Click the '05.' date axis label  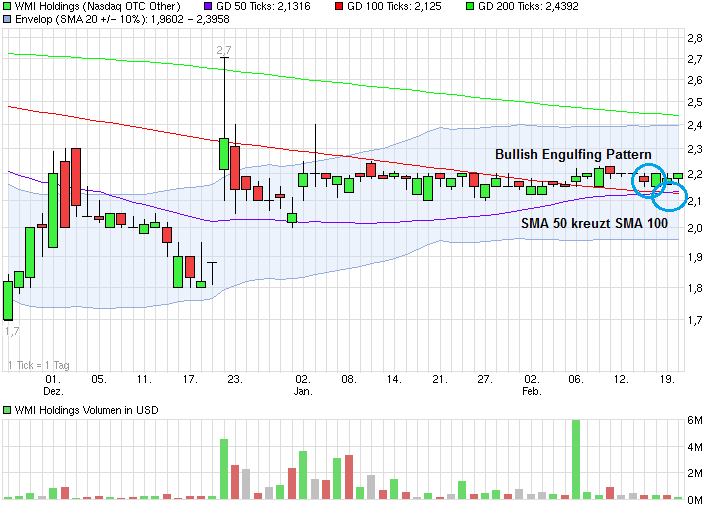coord(99,380)
